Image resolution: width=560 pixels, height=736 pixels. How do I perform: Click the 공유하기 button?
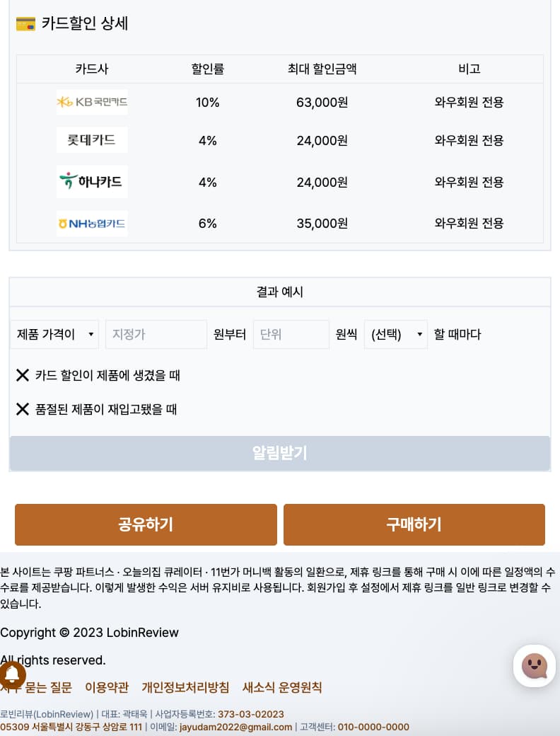pyautogui.click(x=146, y=524)
